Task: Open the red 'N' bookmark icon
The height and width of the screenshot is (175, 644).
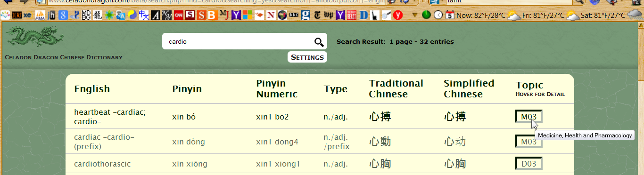Action: coord(271,15)
